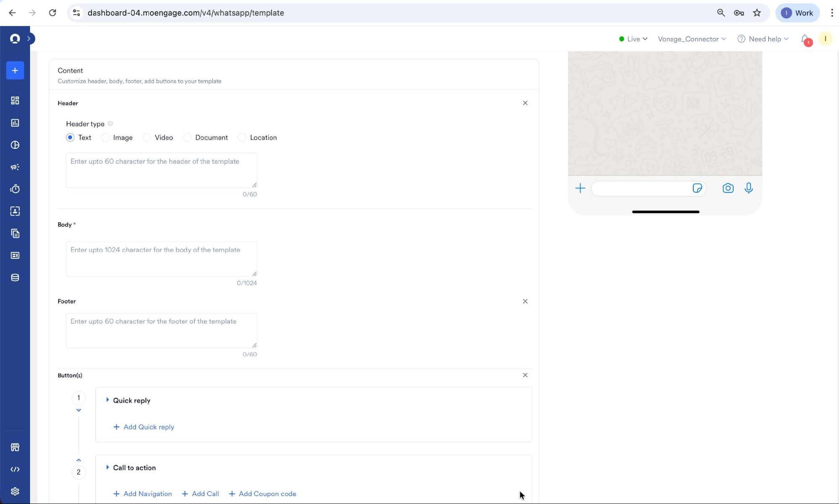Open the Work profile button in the browser
839x504 pixels.
797,13
